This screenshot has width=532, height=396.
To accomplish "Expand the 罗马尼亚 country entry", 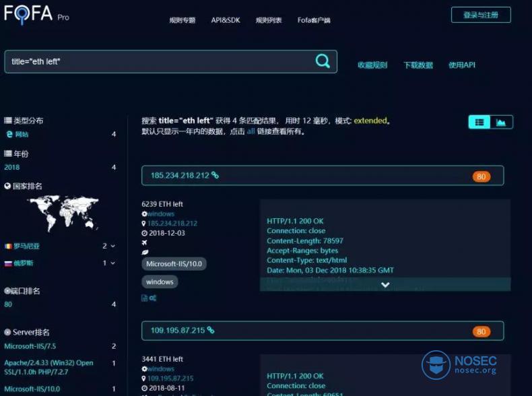I will point(113,246).
